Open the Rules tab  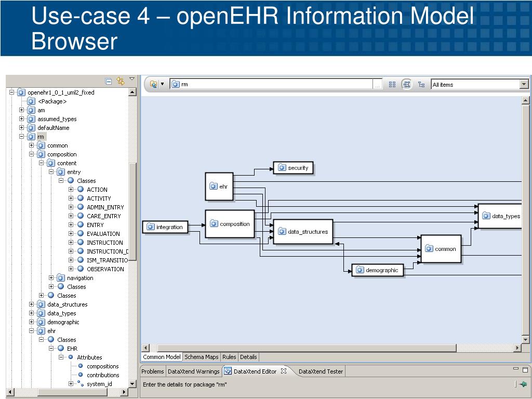[229, 357]
